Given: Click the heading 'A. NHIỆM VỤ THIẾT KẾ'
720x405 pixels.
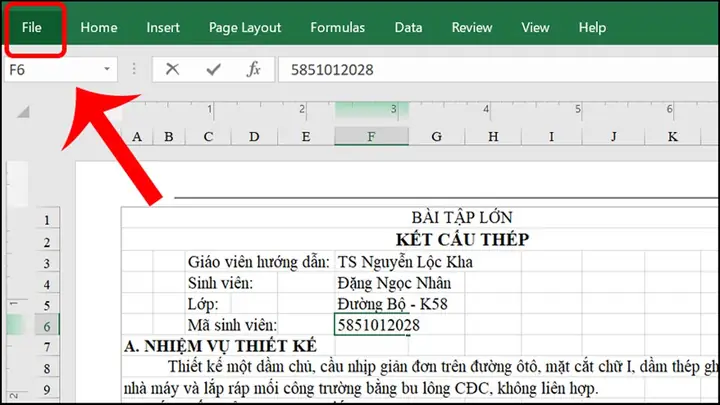Looking at the screenshot, I should click(x=220, y=346).
